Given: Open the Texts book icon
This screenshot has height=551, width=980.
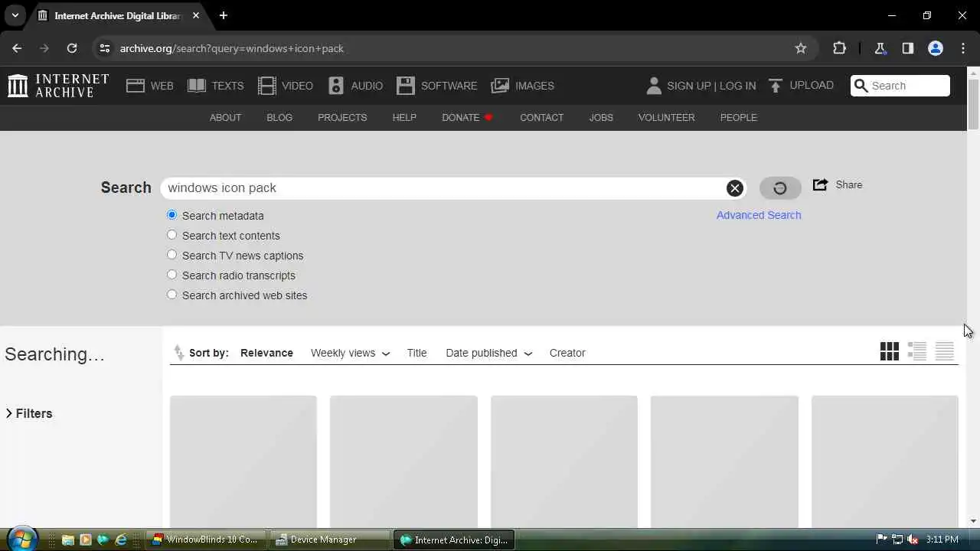Looking at the screenshot, I should [x=197, y=86].
